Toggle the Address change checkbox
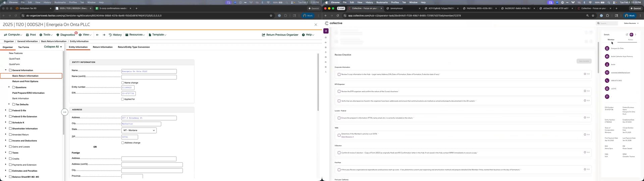The height and width of the screenshot is (181, 644). (122, 143)
